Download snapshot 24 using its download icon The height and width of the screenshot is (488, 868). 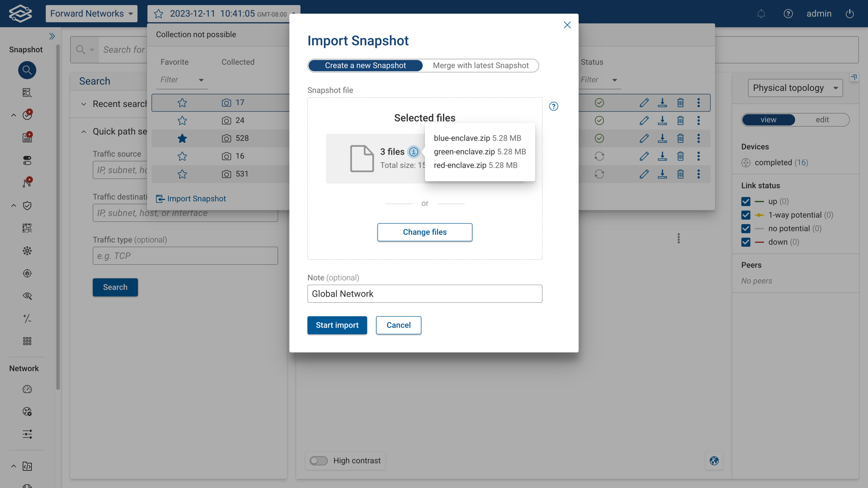[x=663, y=121]
